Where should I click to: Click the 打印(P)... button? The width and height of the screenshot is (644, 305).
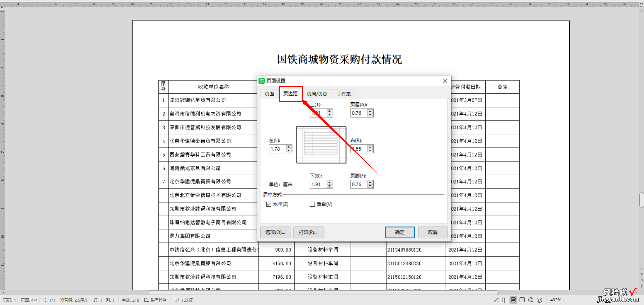pyautogui.click(x=309, y=232)
